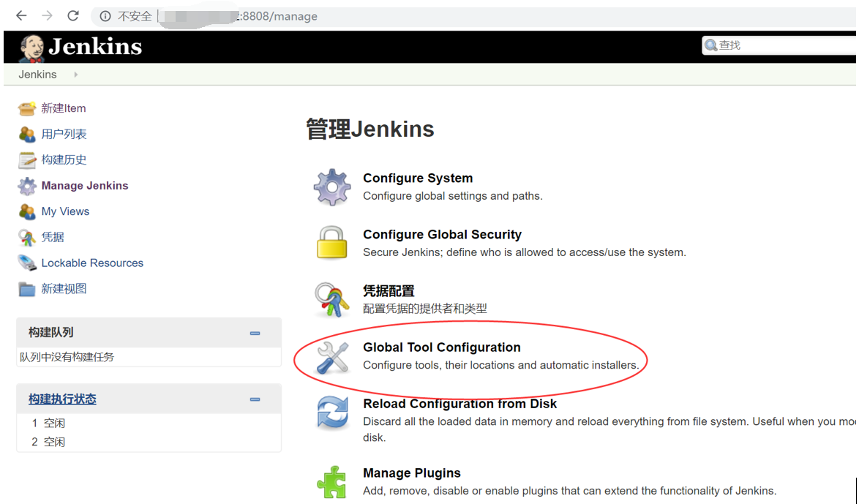Click the 管理Jenkins page heading
This screenshot has width=859, height=504.
tap(370, 129)
